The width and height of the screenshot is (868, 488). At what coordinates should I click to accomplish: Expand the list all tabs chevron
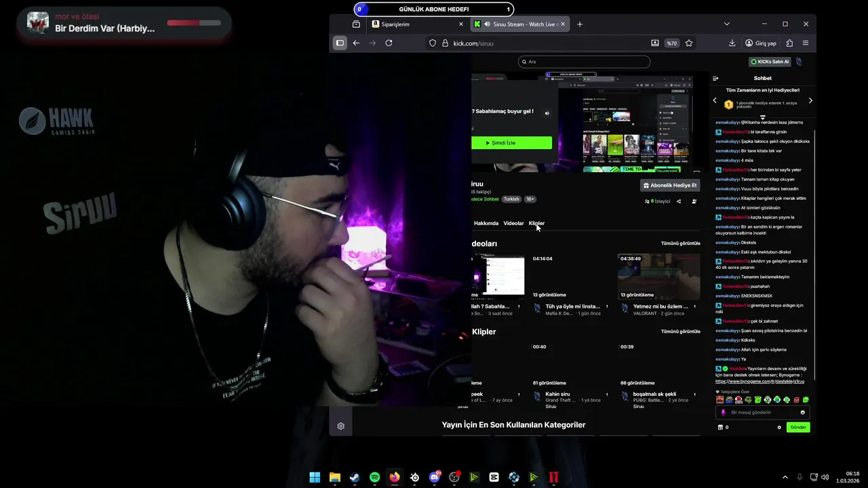726,24
